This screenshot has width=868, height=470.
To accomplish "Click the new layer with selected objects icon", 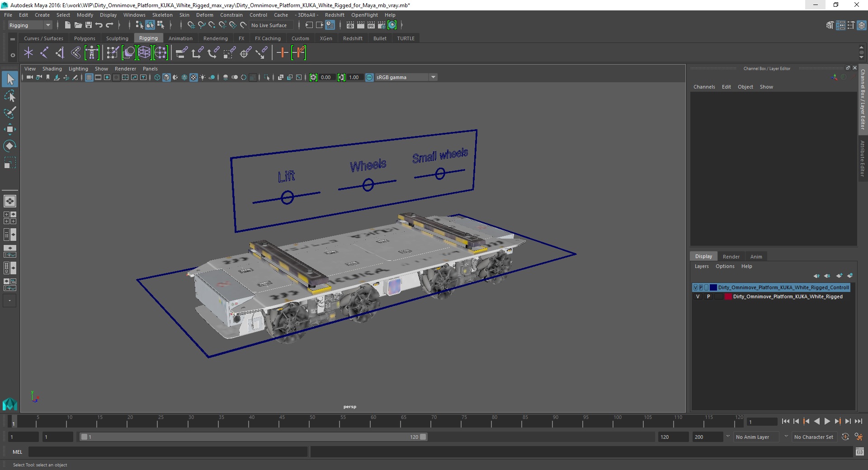I will click(850, 276).
